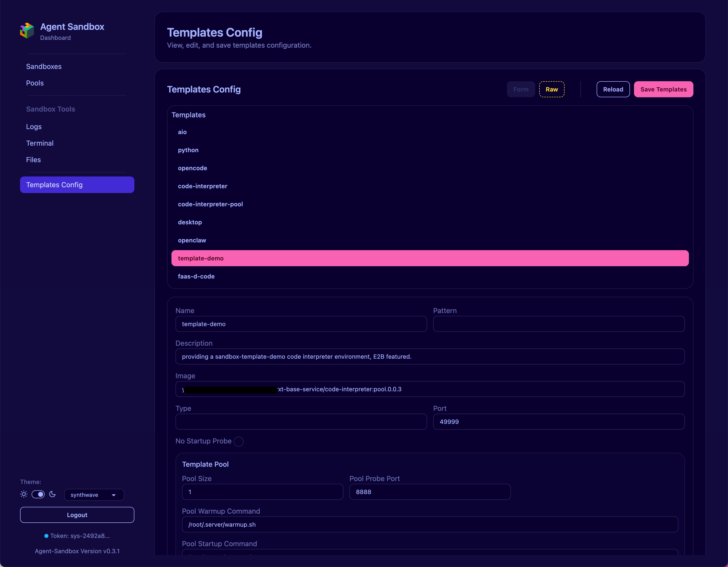This screenshot has height=567, width=728.
Task: Click into the Port input field
Action: pos(558,422)
